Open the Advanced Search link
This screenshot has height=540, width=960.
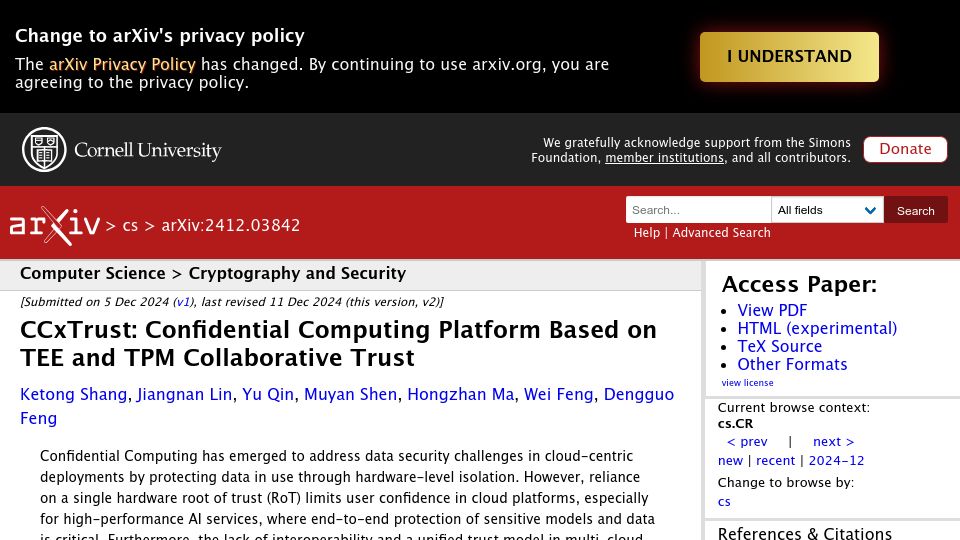point(721,233)
